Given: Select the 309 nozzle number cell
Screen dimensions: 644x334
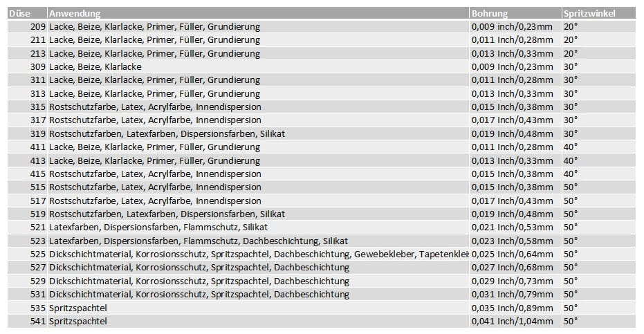Looking at the screenshot, I should click(x=38, y=67).
